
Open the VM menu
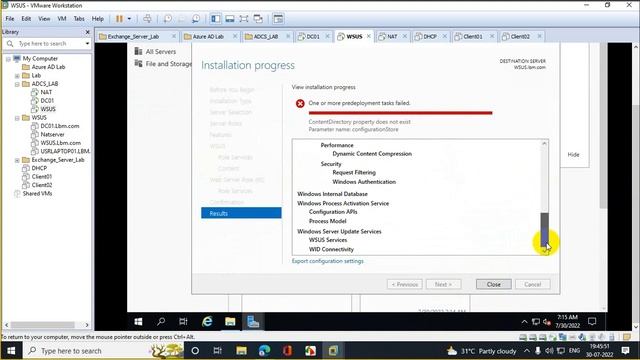coord(62,19)
